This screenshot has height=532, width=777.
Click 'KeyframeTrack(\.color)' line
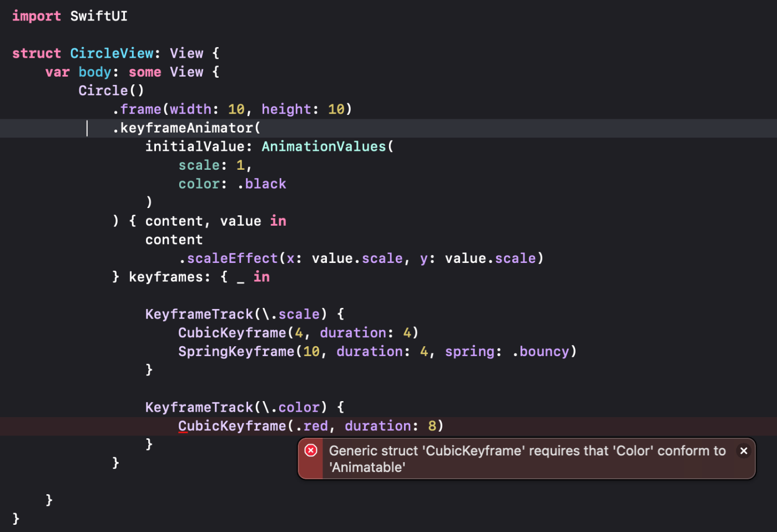pos(245,407)
